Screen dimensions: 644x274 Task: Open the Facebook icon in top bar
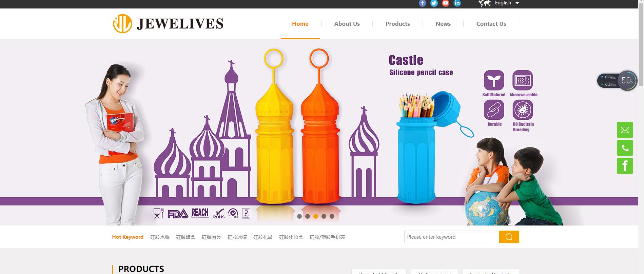click(422, 3)
